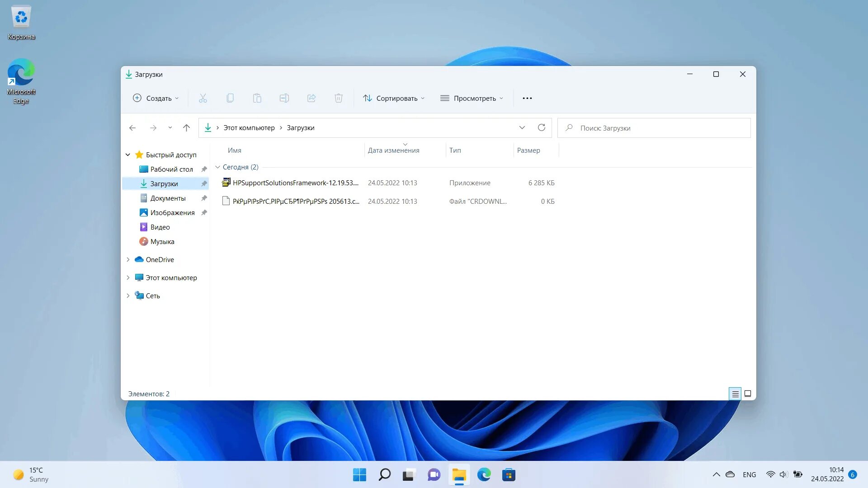Image resolution: width=868 pixels, height=488 pixels.
Task: Open Изображения in quick access
Action: click(x=172, y=212)
